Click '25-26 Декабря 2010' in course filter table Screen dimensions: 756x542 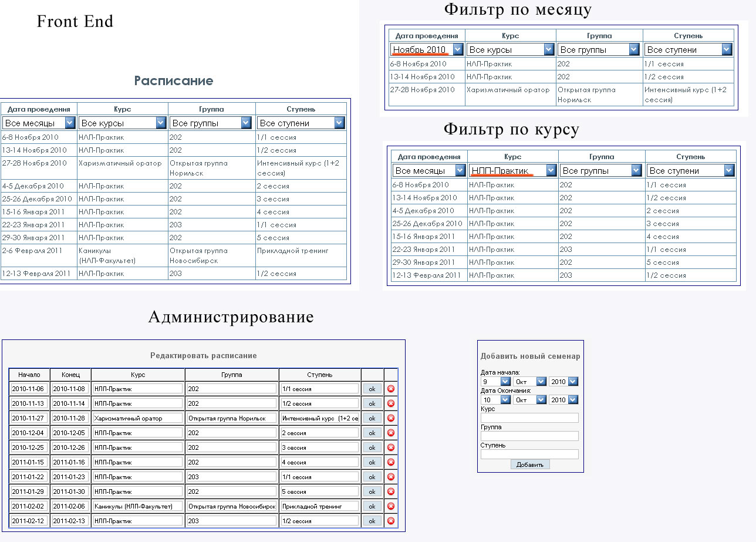coord(427,224)
